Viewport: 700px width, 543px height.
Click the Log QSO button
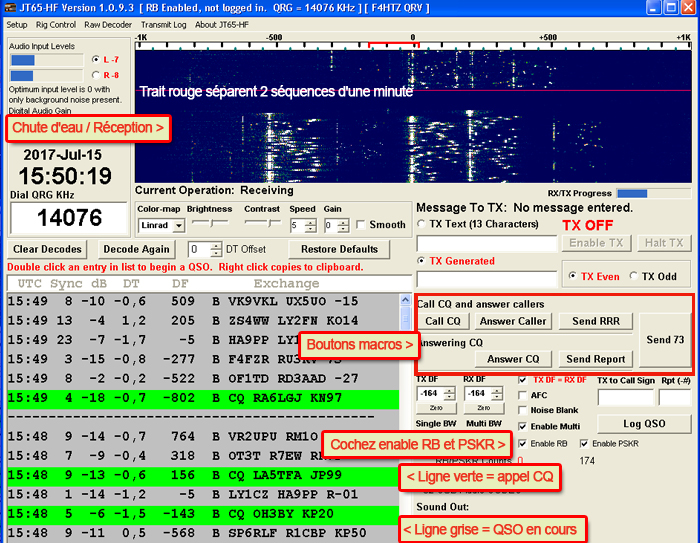[x=644, y=424]
